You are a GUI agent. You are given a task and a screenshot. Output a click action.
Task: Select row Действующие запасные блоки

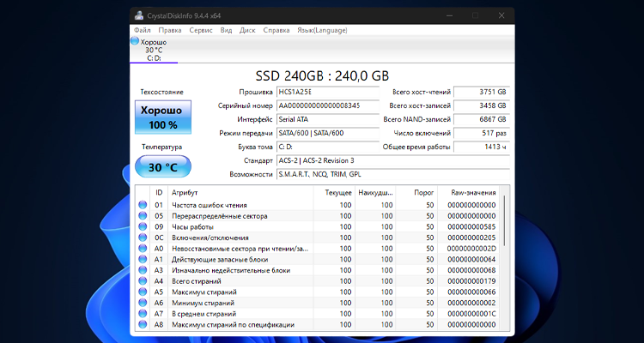[318, 259]
